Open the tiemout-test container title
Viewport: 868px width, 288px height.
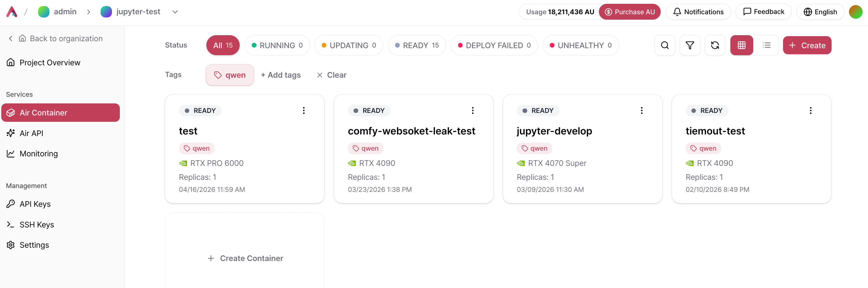715,131
